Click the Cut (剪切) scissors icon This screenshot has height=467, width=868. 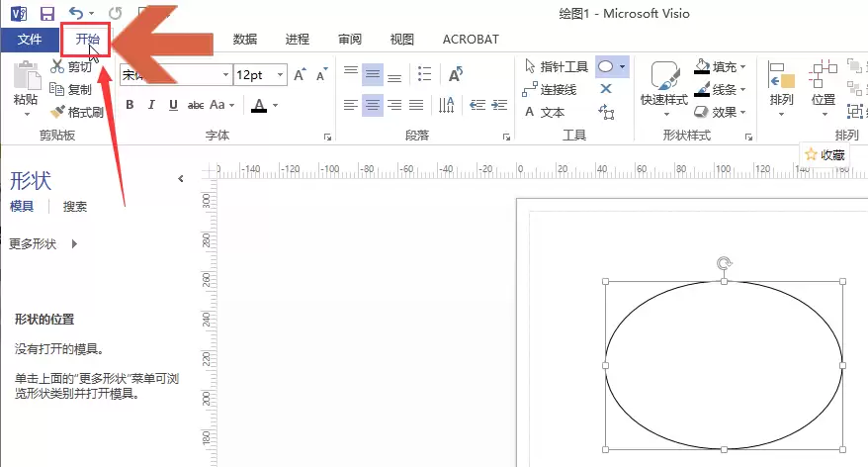tap(57, 66)
